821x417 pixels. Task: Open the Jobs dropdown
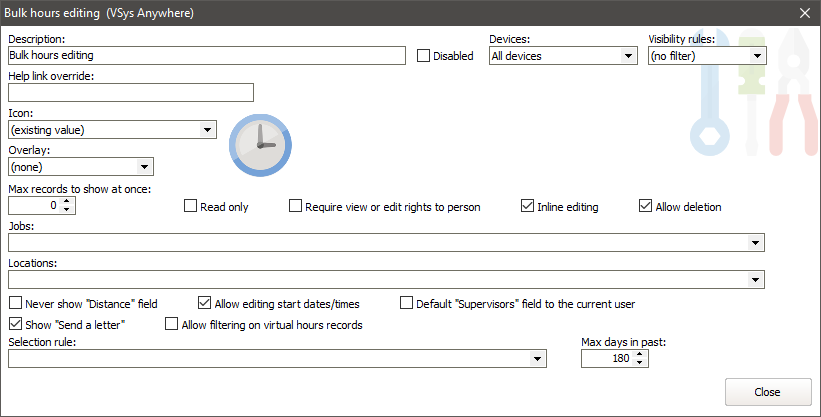pos(755,243)
